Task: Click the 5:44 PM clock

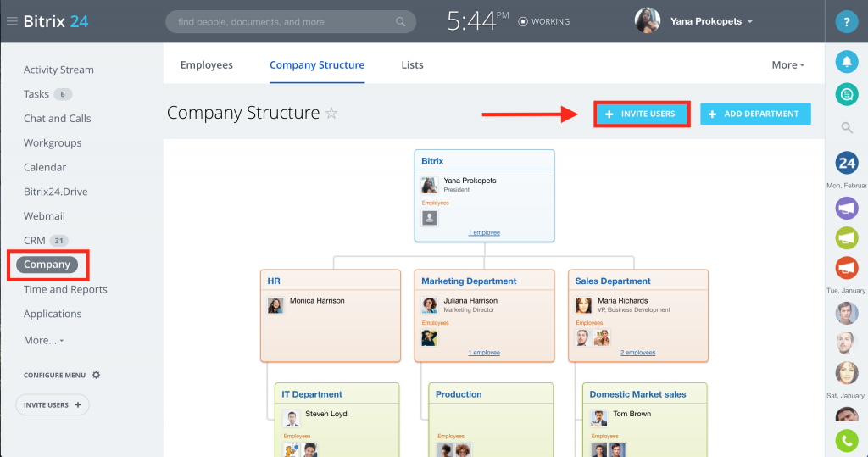Action: (x=477, y=21)
